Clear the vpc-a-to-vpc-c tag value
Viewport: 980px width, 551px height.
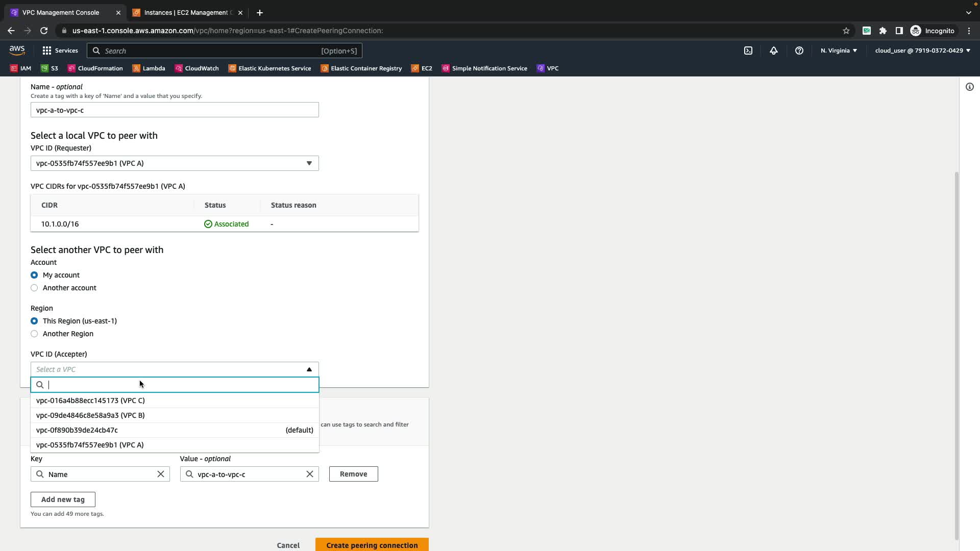309,474
